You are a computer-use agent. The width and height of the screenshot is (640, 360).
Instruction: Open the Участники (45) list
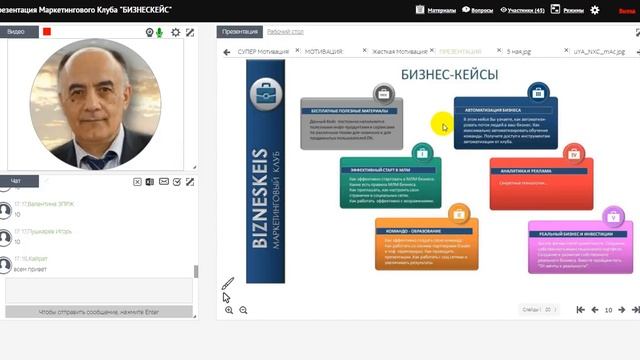[522, 10]
